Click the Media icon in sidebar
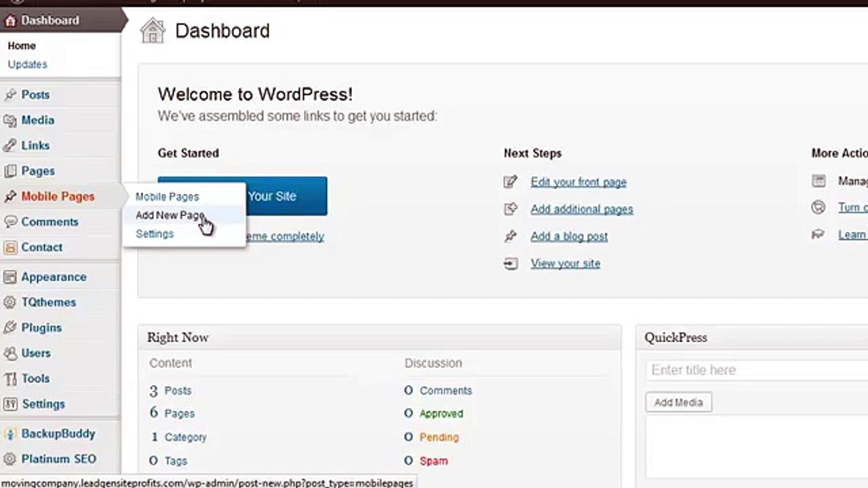 [9, 121]
